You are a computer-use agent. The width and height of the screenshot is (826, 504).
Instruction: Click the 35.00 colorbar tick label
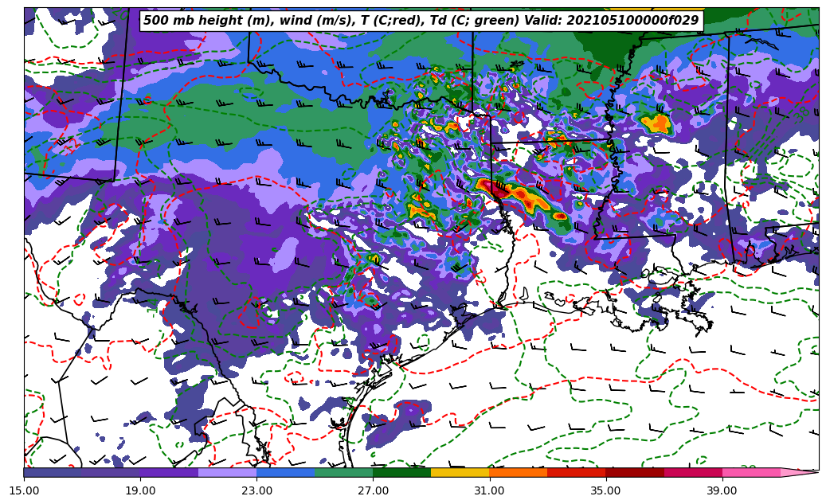[x=605, y=490]
